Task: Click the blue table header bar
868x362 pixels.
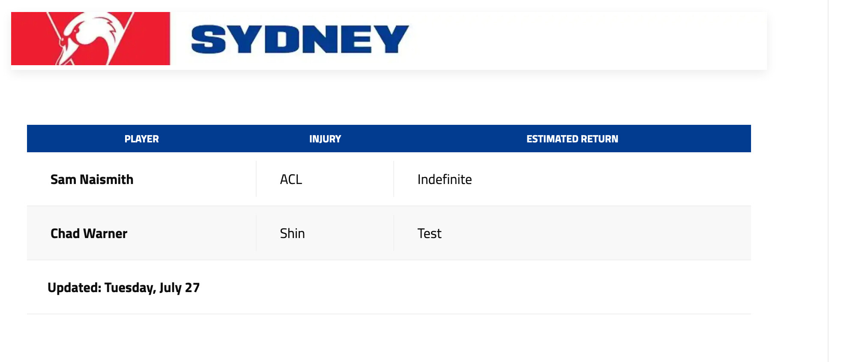Action: tap(389, 139)
